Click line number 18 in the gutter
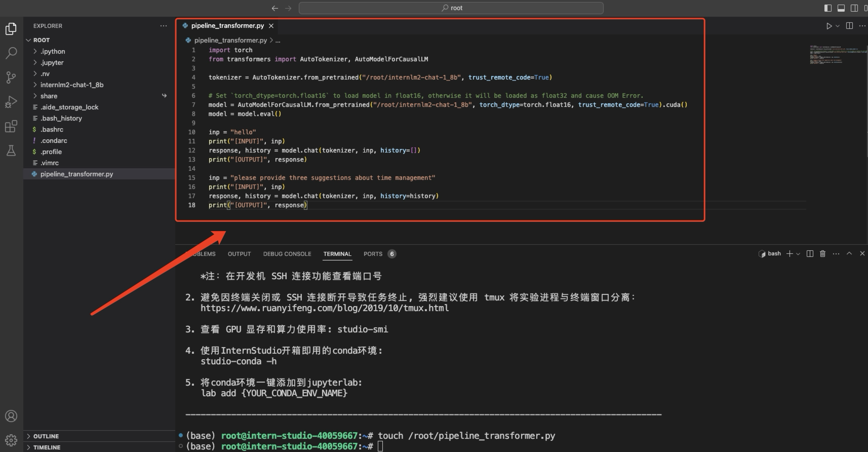This screenshot has height=452, width=868. pos(192,205)
